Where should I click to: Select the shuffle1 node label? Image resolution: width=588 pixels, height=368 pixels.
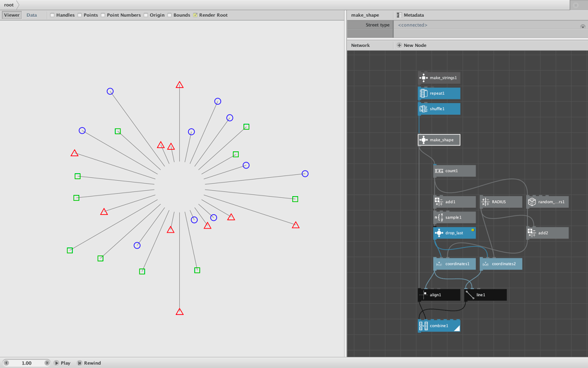click(x=437, y=109)
